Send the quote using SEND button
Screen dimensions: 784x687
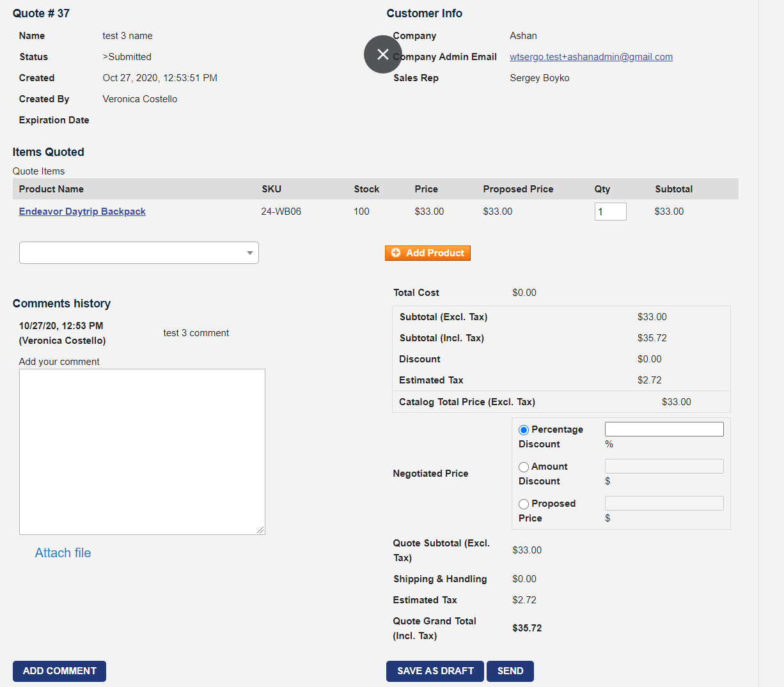510,671
